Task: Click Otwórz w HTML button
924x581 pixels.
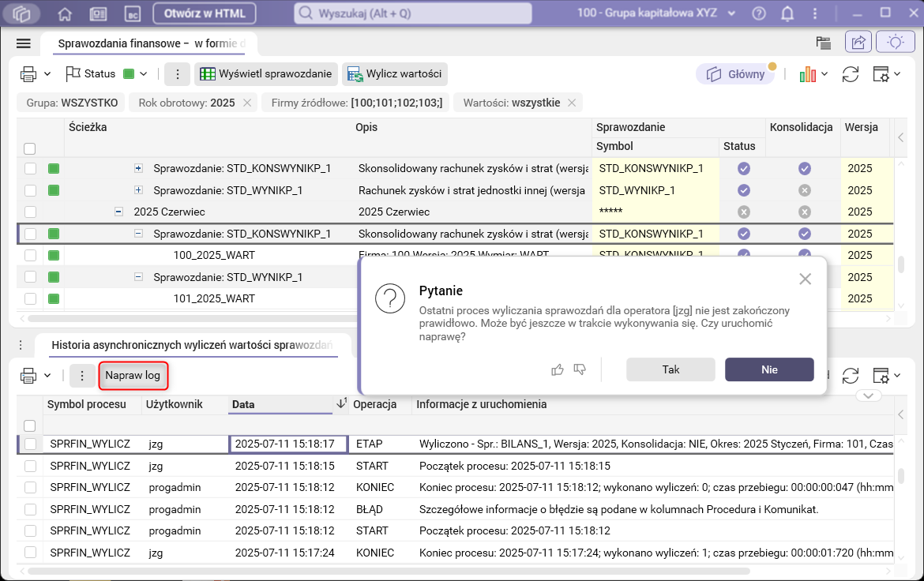Action: (x=205, y=13)
